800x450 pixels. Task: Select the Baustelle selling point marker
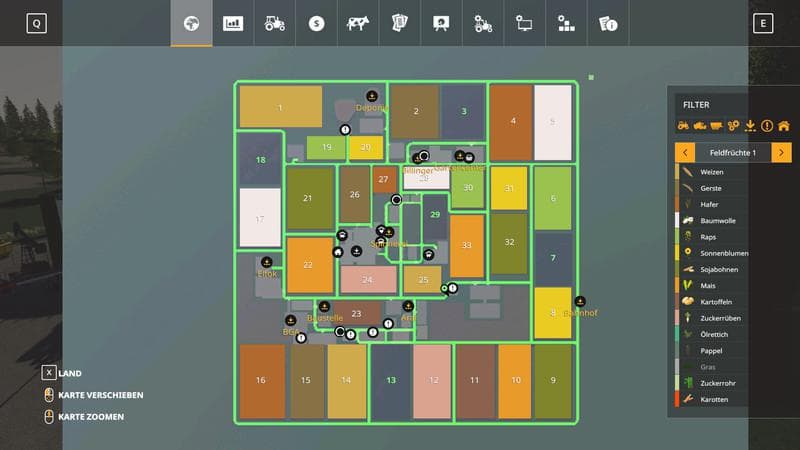[324, 307]
